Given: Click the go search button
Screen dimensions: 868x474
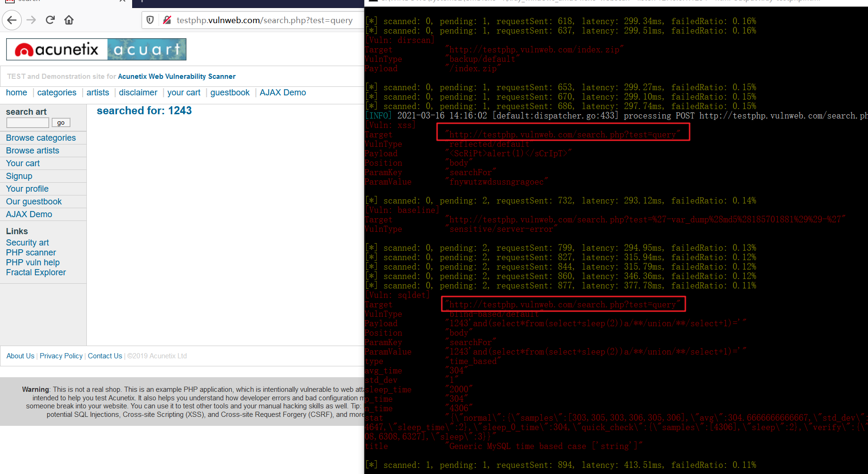Looking at the screenshot, I should (61, 123).
